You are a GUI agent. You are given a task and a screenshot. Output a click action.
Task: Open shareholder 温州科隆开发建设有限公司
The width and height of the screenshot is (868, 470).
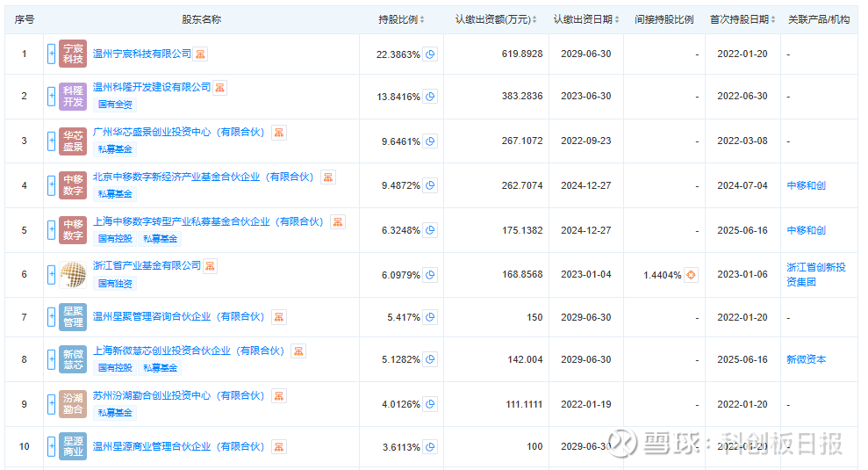coord(152,87)
